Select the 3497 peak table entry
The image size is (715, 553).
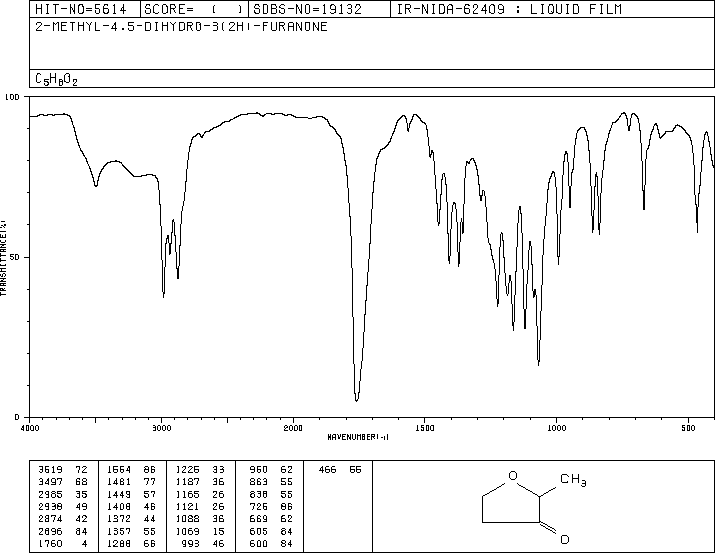63,482
